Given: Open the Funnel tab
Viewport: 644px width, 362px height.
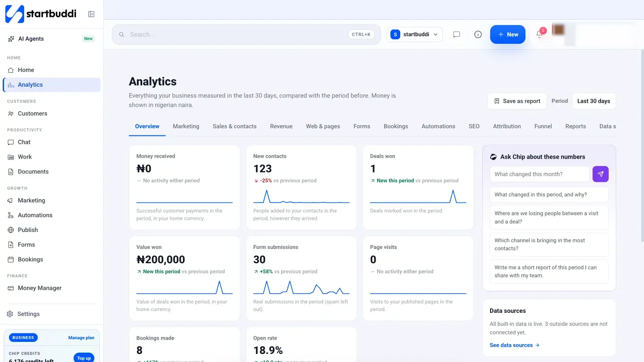Looking at the screenshot, I should [x=543, y=126].
